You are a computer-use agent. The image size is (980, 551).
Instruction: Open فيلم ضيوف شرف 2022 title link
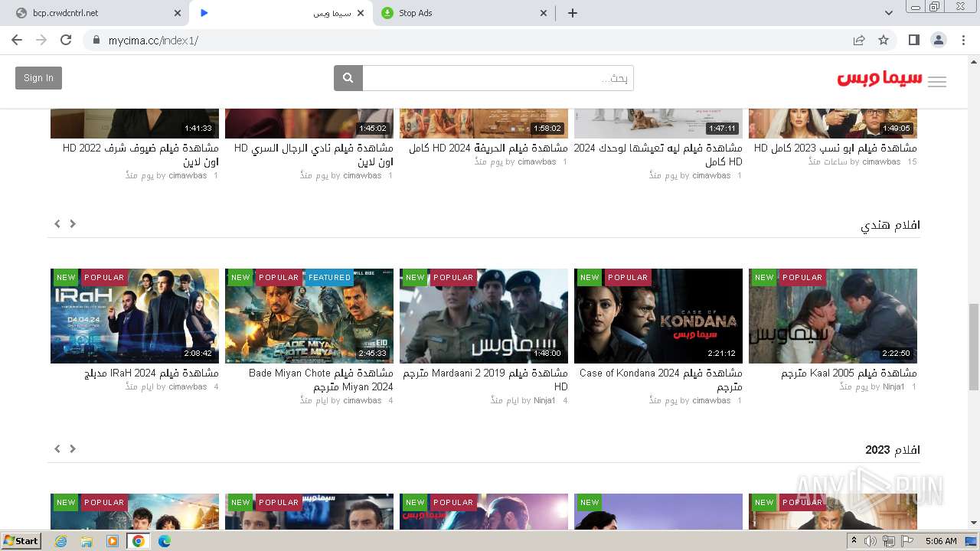141,155
